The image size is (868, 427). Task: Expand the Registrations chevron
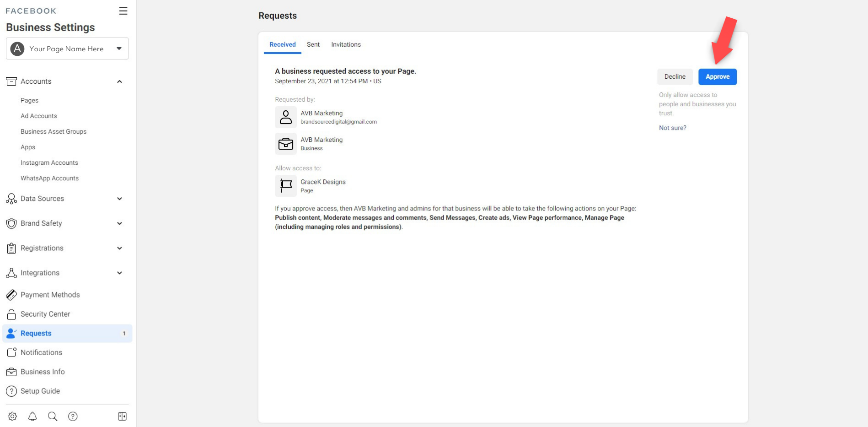(119, 248)
